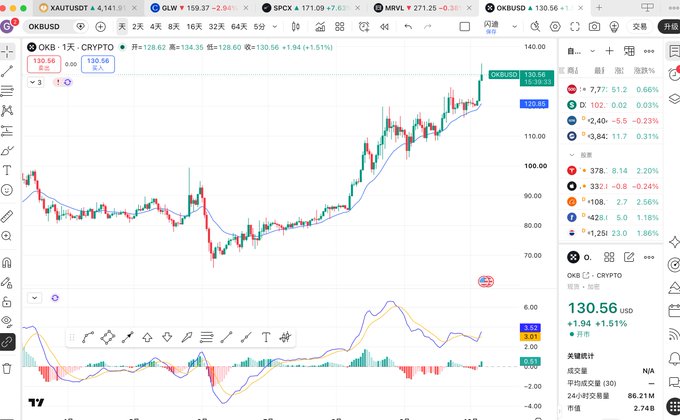Toggle hide all drawings eye icon
This screenshot has height=420, width=680.
7,322
